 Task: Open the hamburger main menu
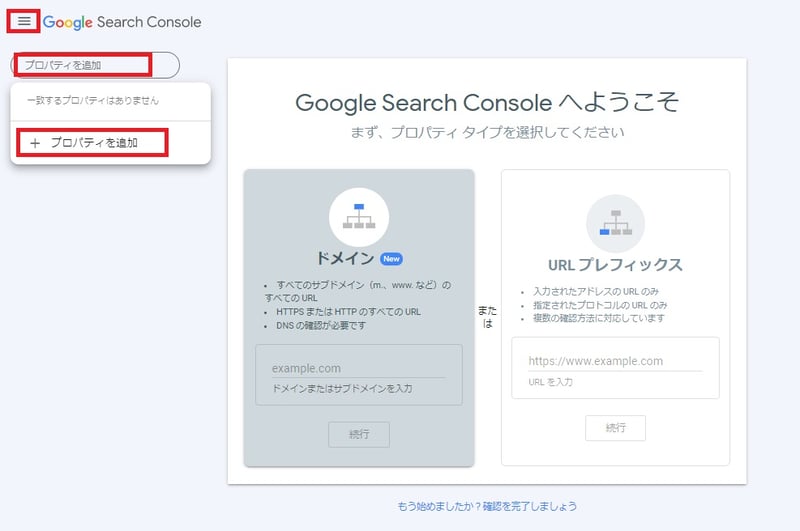(x=23, y=21)
